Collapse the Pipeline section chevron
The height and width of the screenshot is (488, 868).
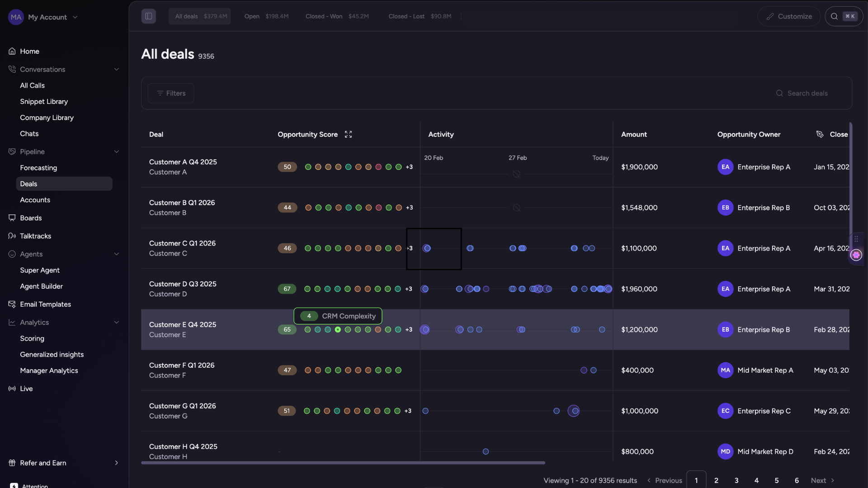pyautogui.click(x=116, y=151)
